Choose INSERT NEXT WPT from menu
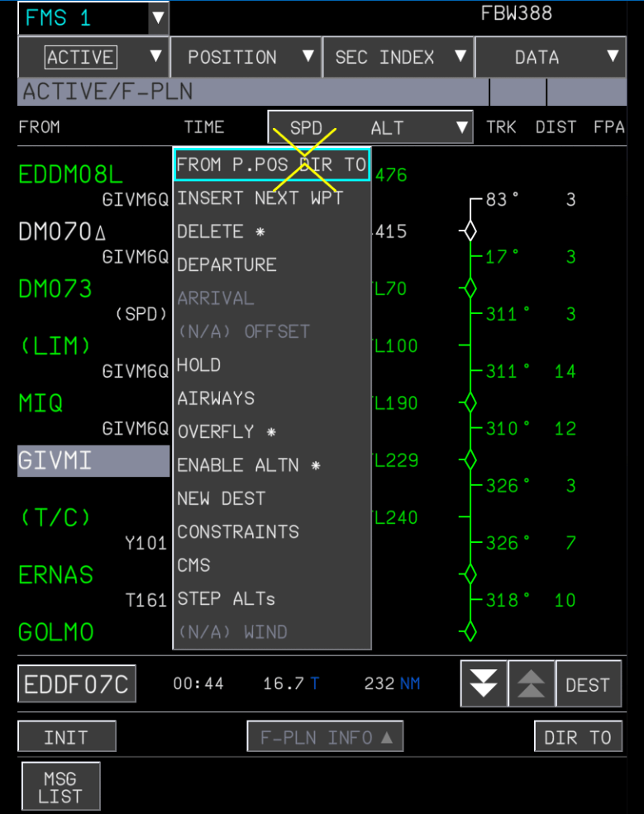Screen dimensions: 644x814 (260, 198)
